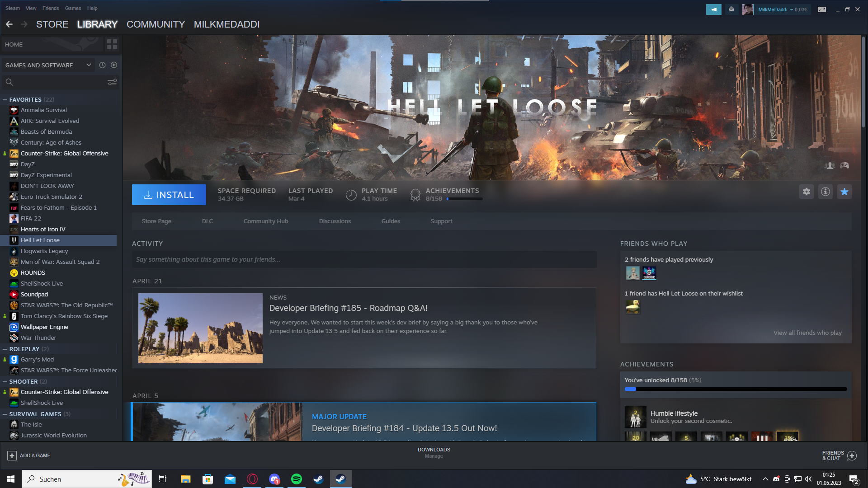Open the notifications inbox icon
This screenshot has height=488, width=868.
(x=731, y=9)
